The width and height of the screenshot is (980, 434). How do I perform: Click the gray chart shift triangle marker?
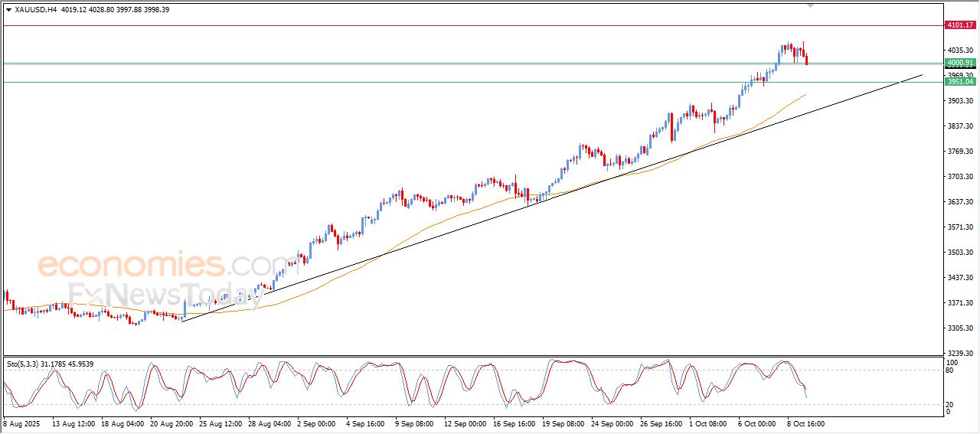[x=810, y=5]
